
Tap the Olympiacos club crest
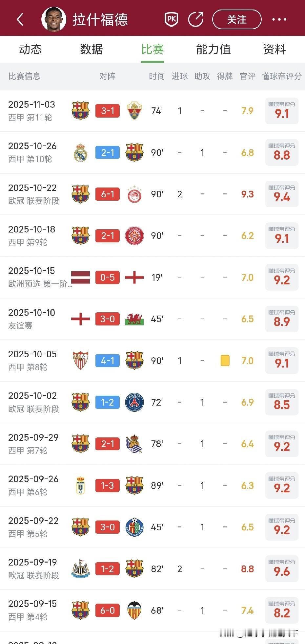click(134, 194)
